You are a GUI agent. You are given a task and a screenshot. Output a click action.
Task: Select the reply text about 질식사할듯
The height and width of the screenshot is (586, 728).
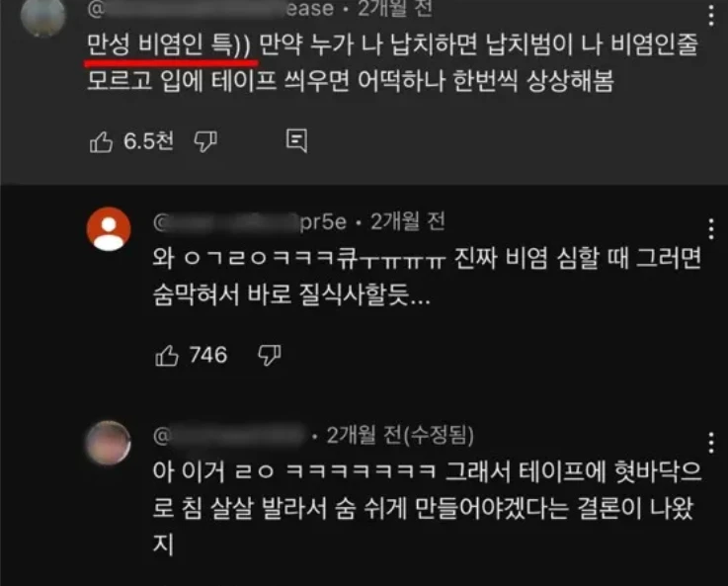(427, 277)
